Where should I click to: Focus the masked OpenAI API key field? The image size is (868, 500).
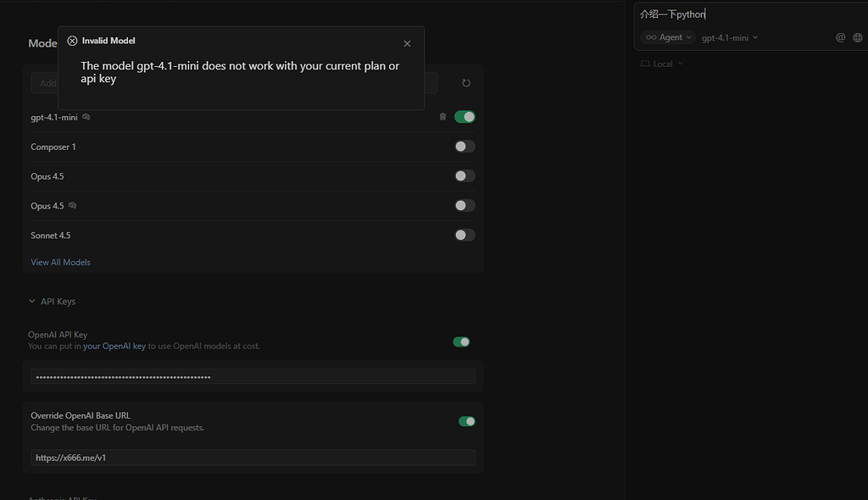point(253,376)
